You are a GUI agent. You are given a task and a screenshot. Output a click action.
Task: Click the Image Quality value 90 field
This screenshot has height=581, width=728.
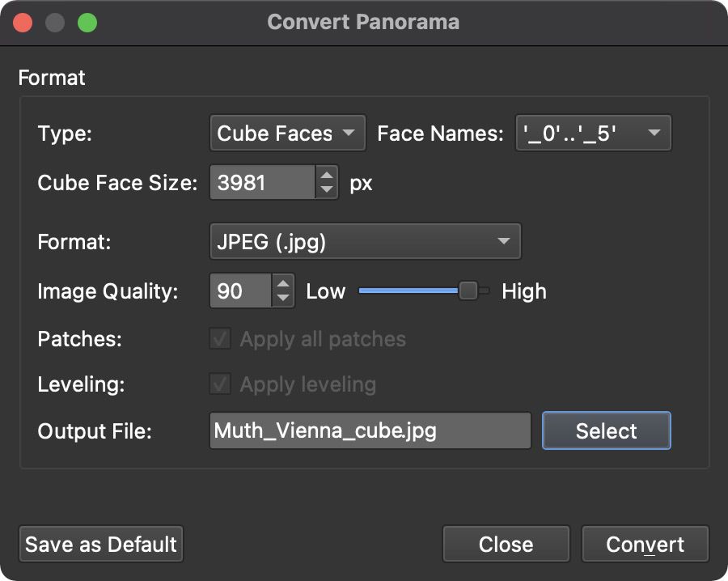239,290
